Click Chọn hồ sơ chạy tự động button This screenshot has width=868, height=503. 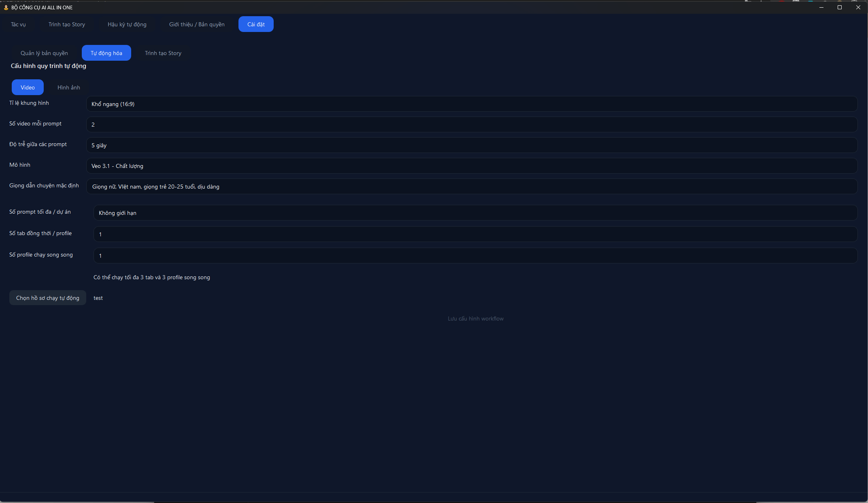pos(48,298)
